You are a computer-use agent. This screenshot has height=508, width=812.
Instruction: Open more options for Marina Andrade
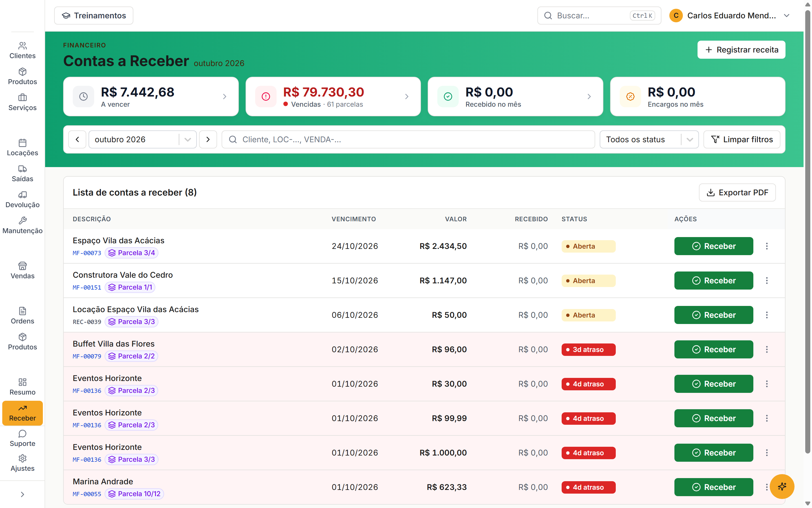766,487
